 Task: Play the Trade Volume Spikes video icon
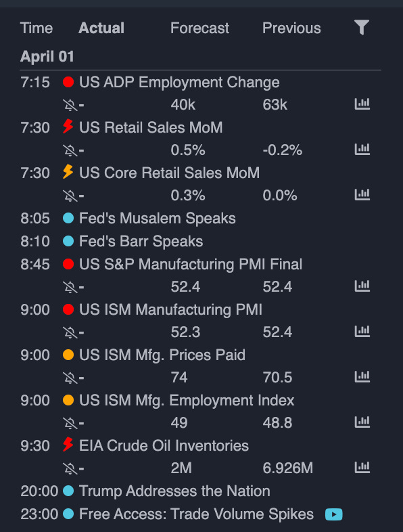333,514
